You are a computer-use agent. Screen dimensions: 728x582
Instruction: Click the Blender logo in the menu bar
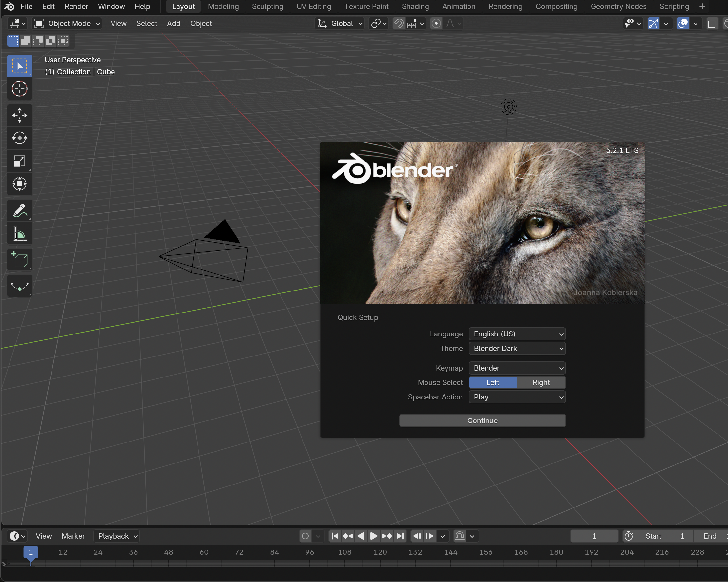pyautogui.click(x=9, y=7)
